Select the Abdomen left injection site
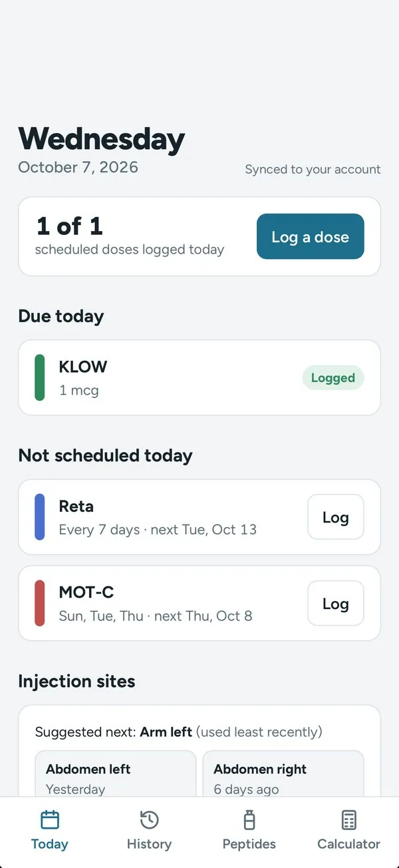 pos(116,774)
